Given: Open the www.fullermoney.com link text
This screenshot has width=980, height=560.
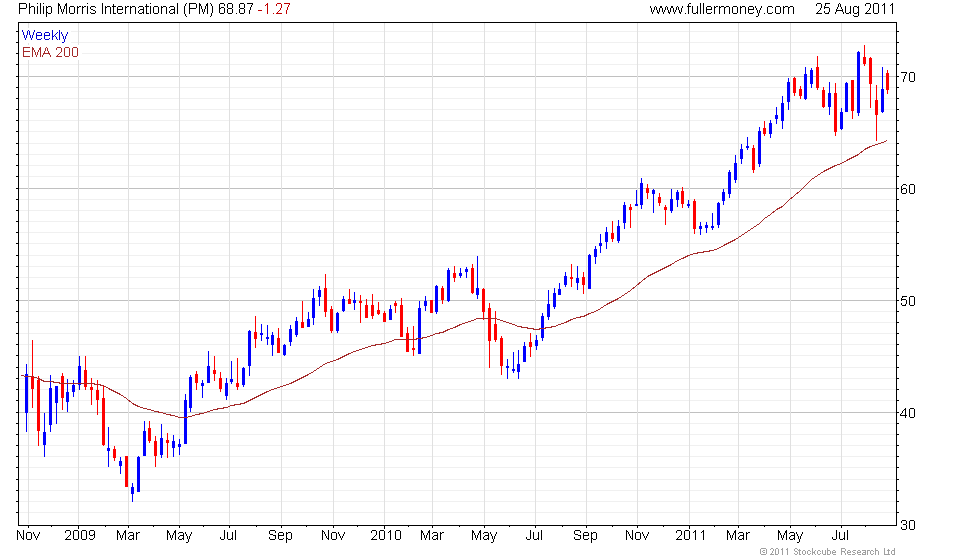Looking at the screenshot, I should click(x=722, y=9).
